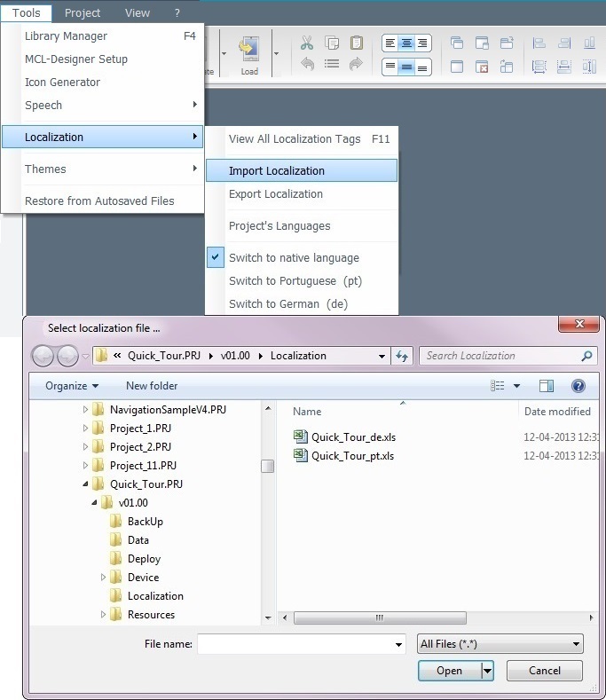Viewport: 606px width, 700px height.
Task: Collapse the Quick_Tour.PRJ tree node
Action: pyautogui.click(x=87, y=484)
